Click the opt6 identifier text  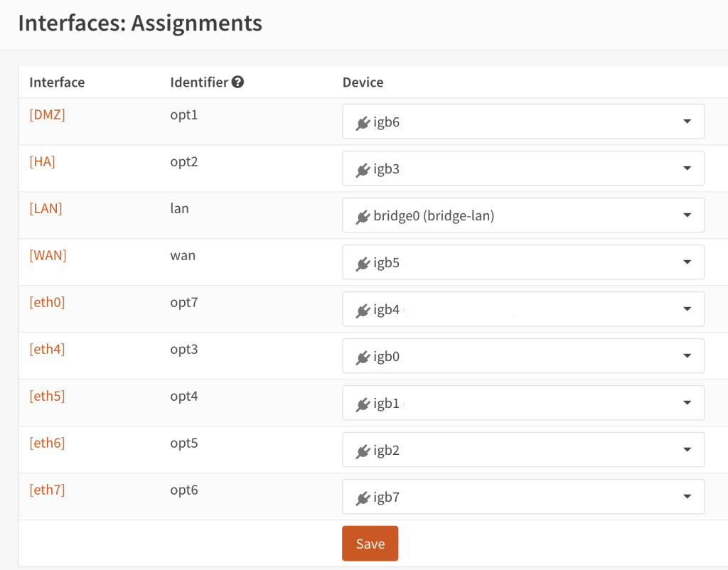[184, 490]
